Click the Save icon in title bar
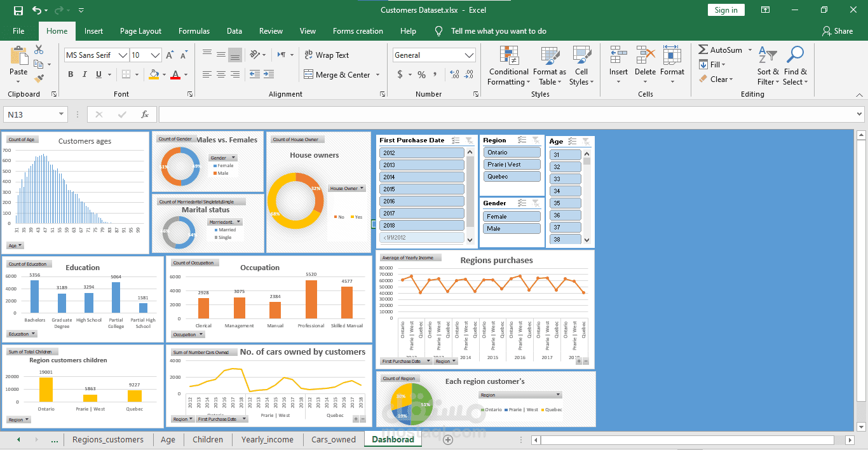 18,10
